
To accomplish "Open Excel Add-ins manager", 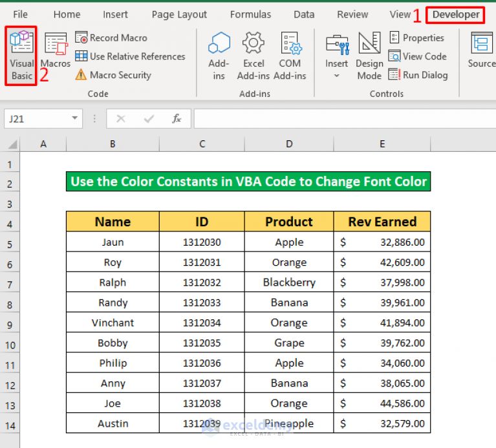I will [x=253, y=56].
